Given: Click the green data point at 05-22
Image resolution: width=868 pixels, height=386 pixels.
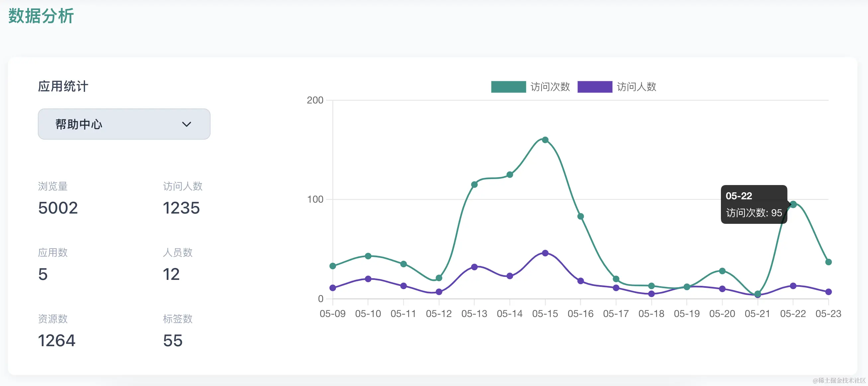Looking at the screenshot, I should (793, 204).
